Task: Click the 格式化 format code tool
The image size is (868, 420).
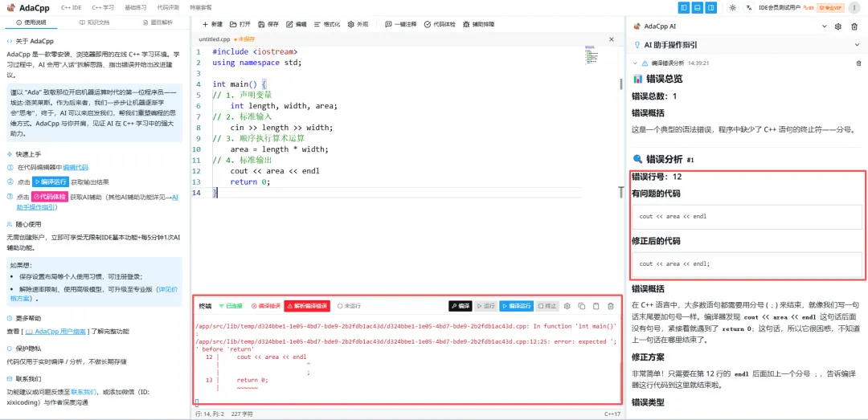Action: click(326, 24)
